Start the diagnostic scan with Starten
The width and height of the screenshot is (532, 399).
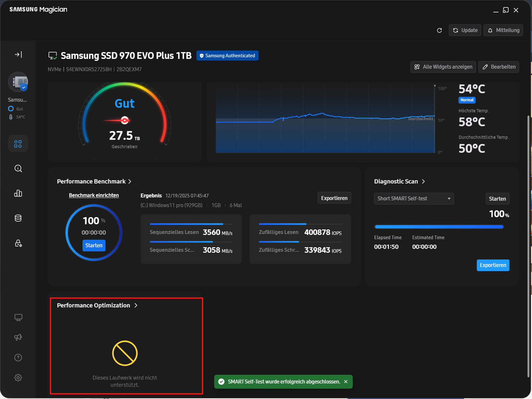point(497,199)
